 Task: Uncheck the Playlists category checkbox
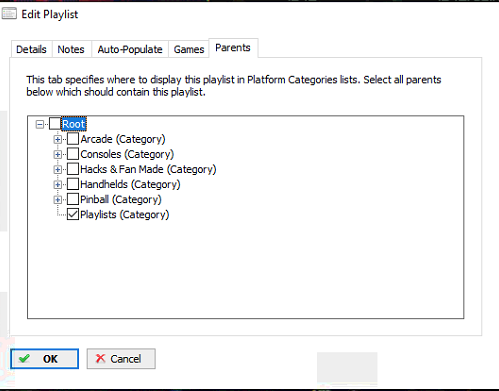[73, 214]
